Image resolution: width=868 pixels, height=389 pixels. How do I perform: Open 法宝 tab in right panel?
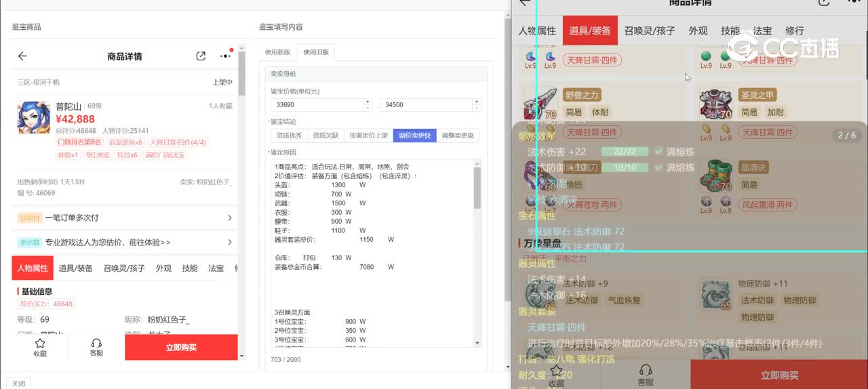(x=762, y=30)
